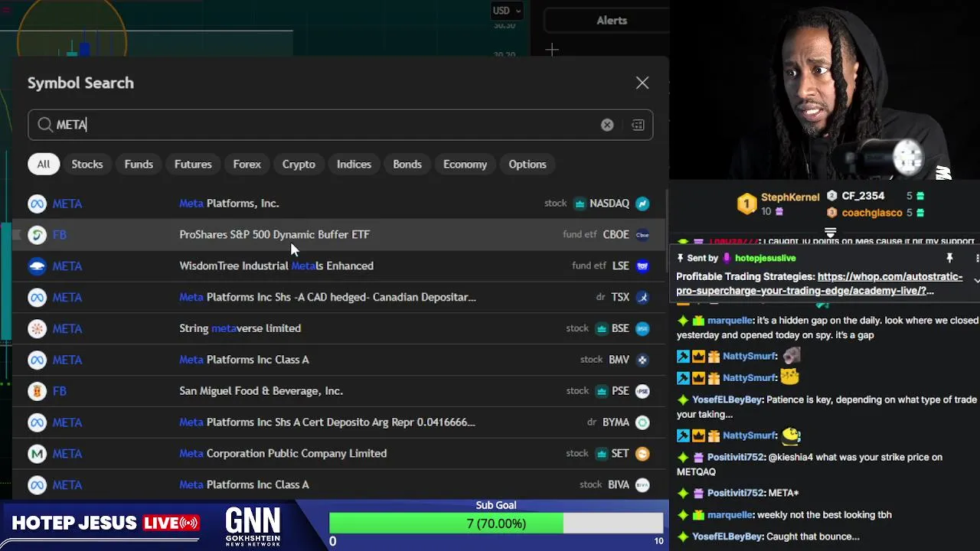Image resolution: width=980 pixels, height=551 pixels.
Task: Click green M logo for Meta Corporation
Action: coord(37,454)
